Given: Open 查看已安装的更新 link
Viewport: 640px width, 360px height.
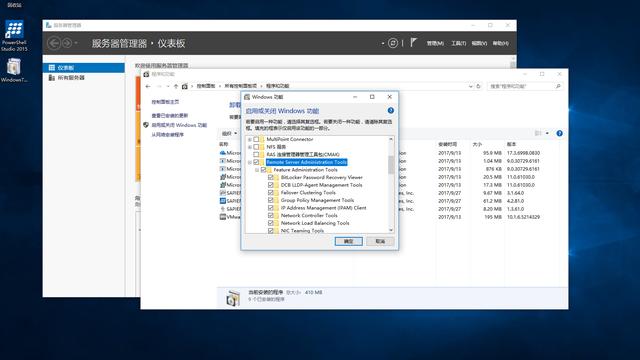Looking at the screenshot, I should click(x=169, y=116).
